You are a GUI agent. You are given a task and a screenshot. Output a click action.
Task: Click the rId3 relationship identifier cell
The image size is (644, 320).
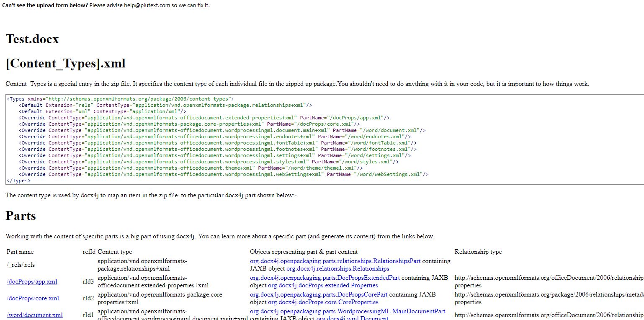pos(88,281)
